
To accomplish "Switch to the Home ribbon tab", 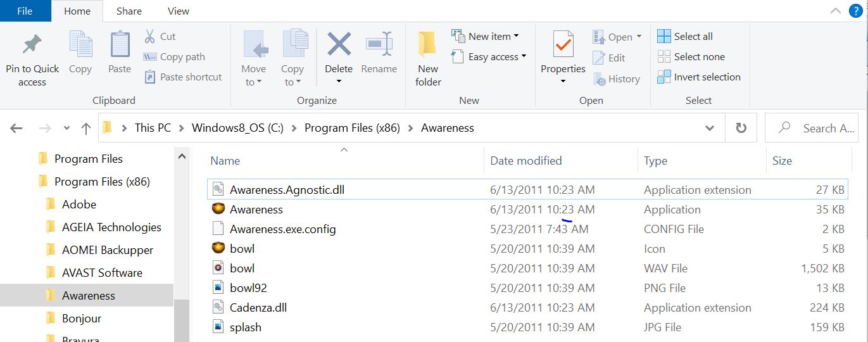I will pyautogui.click(x=77, y=11).
